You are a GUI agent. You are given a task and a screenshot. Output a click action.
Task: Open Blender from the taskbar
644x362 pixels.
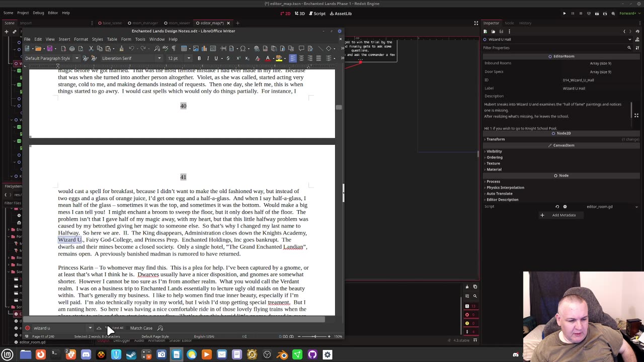pyautogui.click(x=282, y=355)
